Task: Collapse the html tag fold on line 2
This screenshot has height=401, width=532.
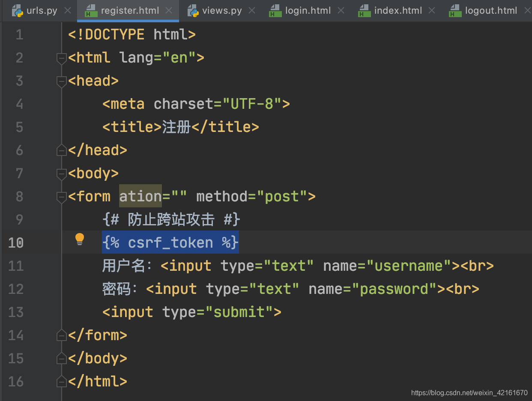Action: tap(62, 58)
